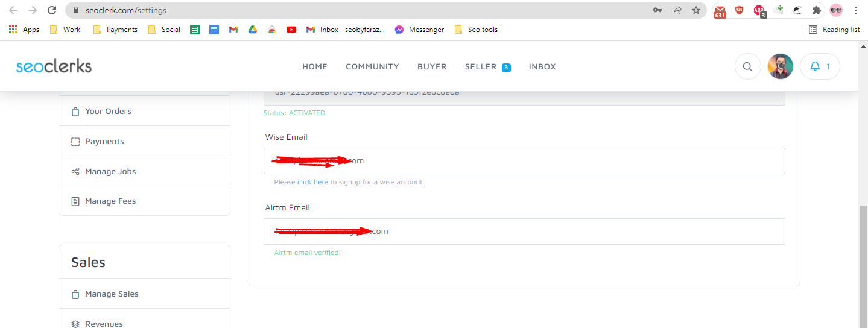Click the 'Airtm email verified!' text
Image resolution: width=868 pixels, height=328 pixels.
308,253
